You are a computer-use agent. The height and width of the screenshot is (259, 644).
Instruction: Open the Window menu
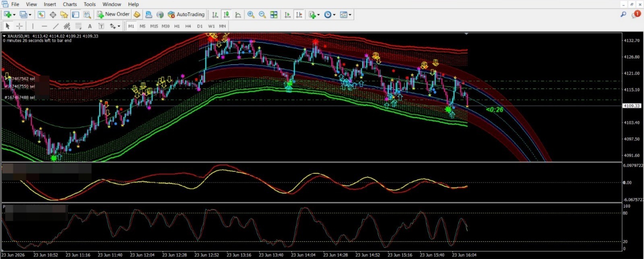pyautogui.click(x=112, y=4)
